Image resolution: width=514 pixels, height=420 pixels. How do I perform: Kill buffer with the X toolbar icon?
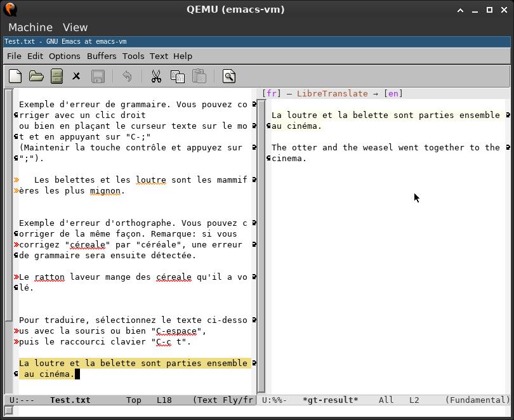point(76,77)
